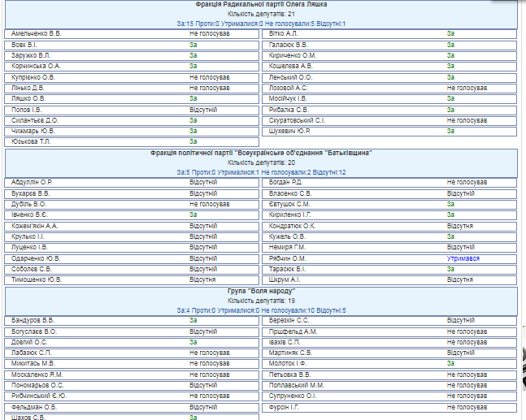Viewport: 526px width, 420px height.
Task: Click the name Тимошенко Ю.В.
Action: 37,280
